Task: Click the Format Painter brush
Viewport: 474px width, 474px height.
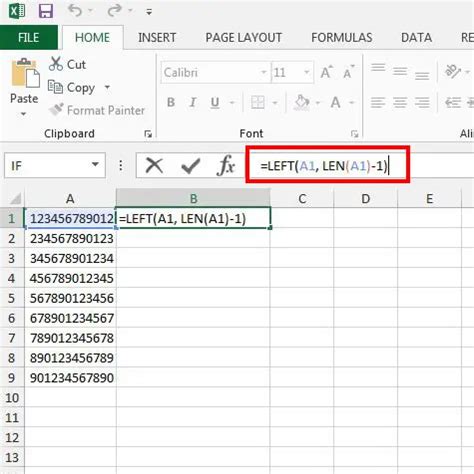Action: click(56, 110)
